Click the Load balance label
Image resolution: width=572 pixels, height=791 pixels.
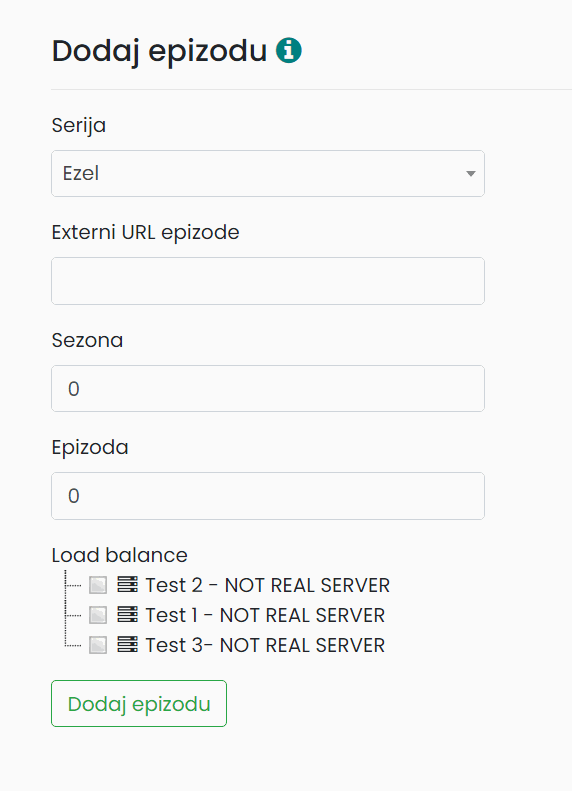pyautogui.click(x=120, y=555)
